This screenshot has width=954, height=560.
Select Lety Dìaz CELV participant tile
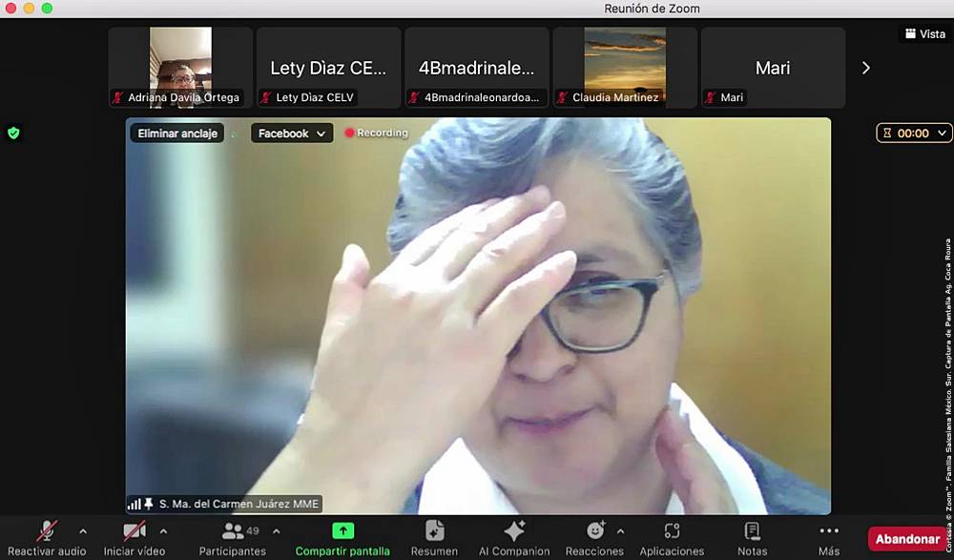click(328, 68)
